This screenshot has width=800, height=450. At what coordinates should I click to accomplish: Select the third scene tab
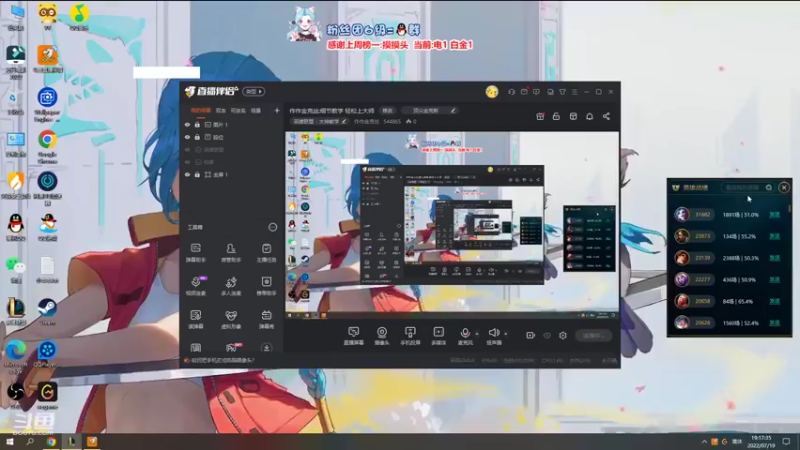tap(238, 110)
